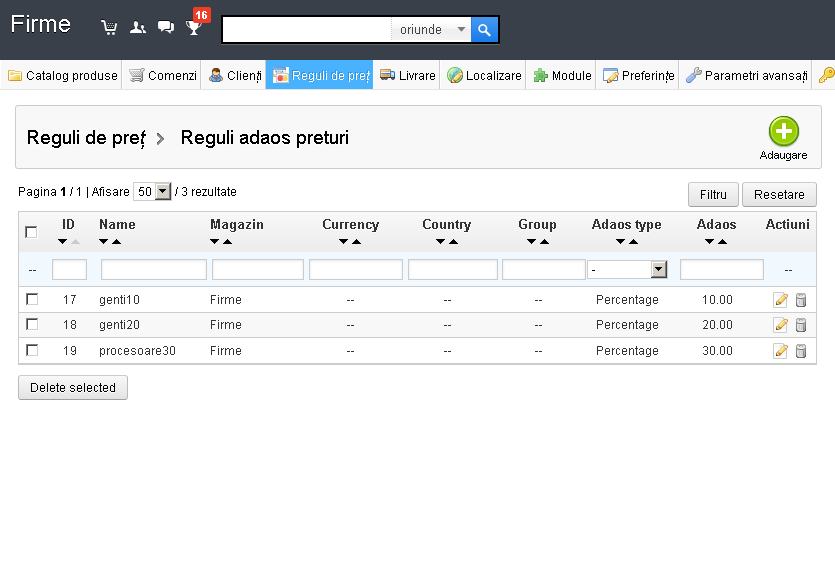The width and height of the screenshot is (835, 564).
Task: Switch to the Module menu tab
Action: 563,76
